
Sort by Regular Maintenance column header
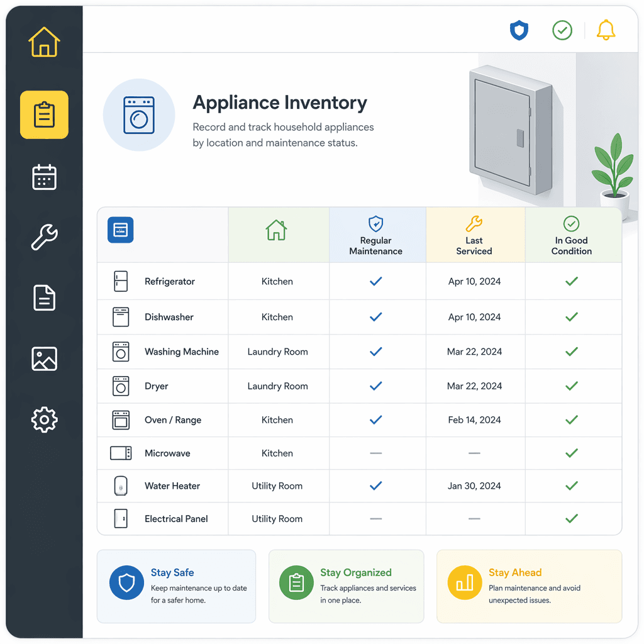[377, 235]
